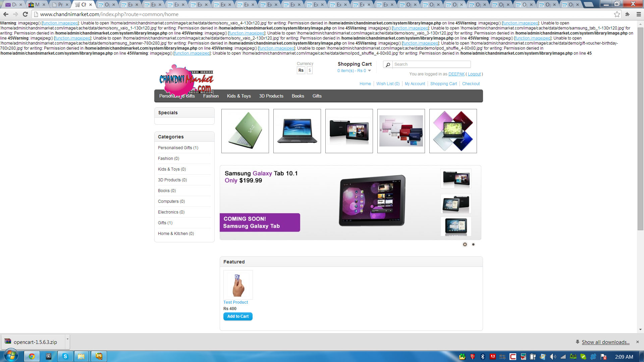Show all downloads link
The height and width of the screenshot is (362, 644).
(x=605, y=342)
